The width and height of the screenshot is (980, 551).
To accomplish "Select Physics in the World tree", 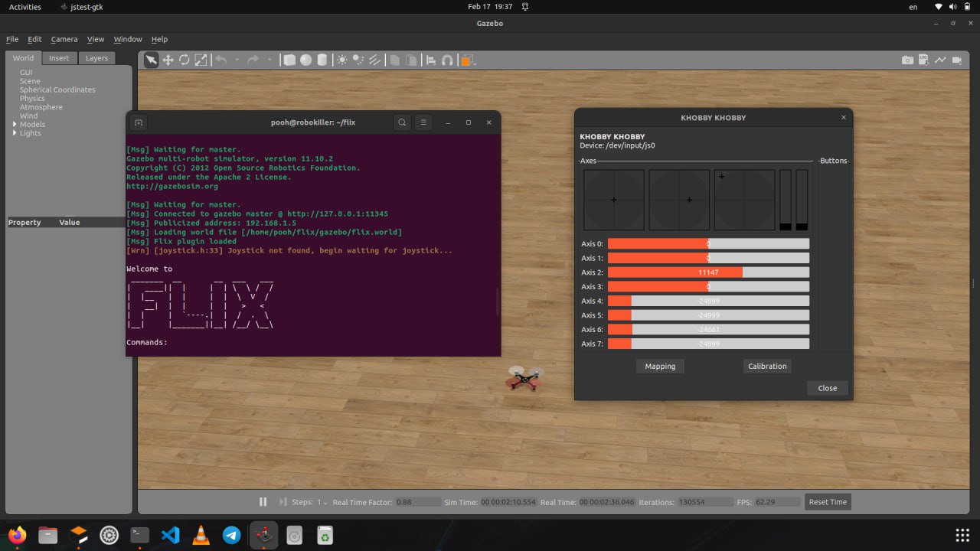I will point(32,99).
